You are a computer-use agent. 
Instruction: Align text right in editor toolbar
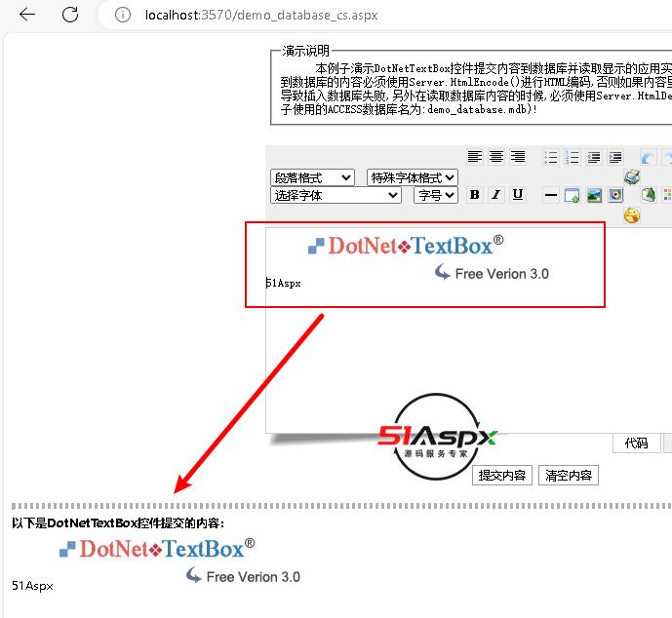(x=518, y=157)
